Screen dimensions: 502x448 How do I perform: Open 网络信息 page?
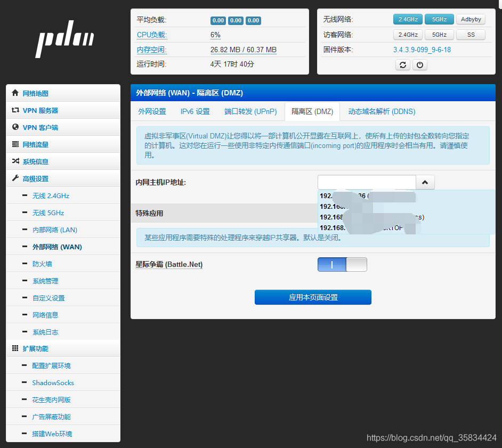pyautogui.click(x=63, y=315)
